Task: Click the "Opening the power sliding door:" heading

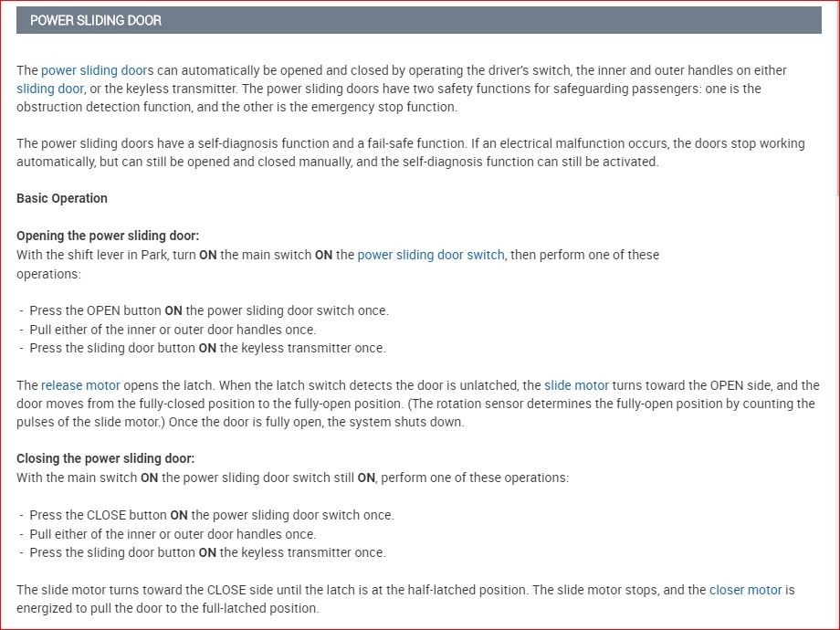Action: [x=108, y=236]
